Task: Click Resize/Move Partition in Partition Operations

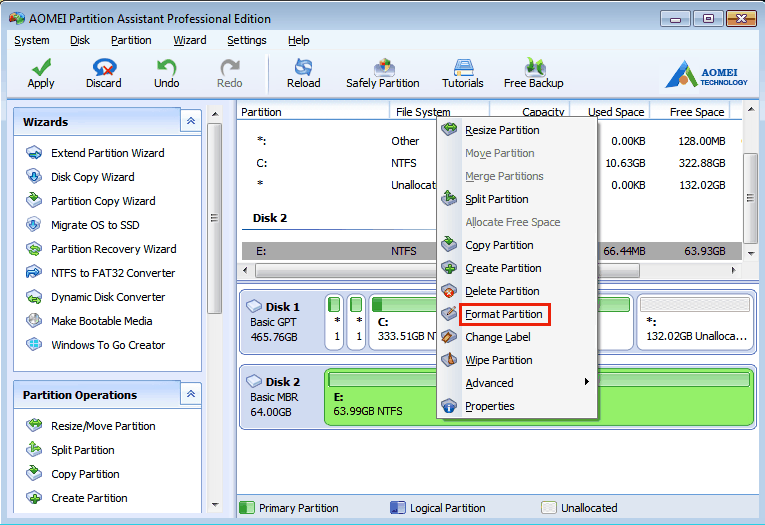Action: [103, 426]
